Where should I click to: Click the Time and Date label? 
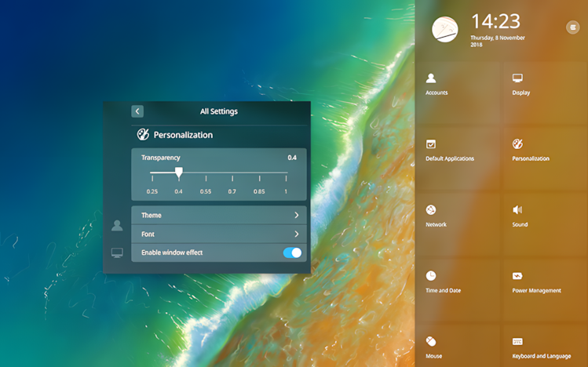444,290
